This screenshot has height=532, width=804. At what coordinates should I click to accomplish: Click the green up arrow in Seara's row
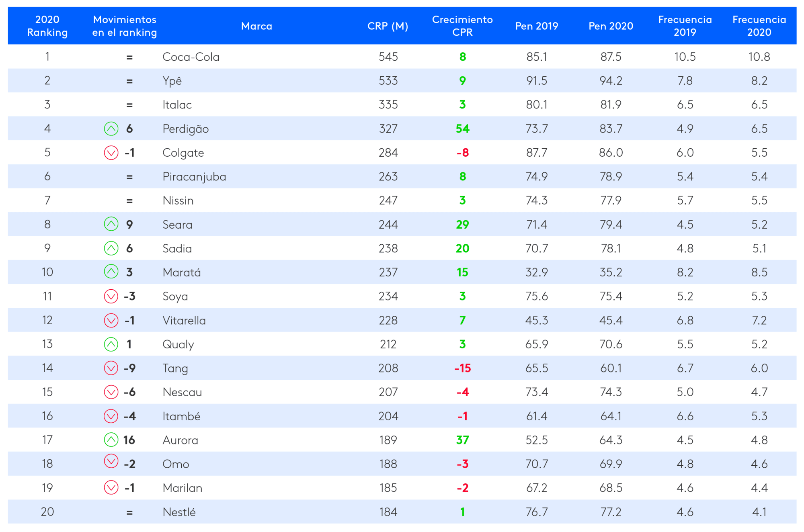[x=111, y=224]
